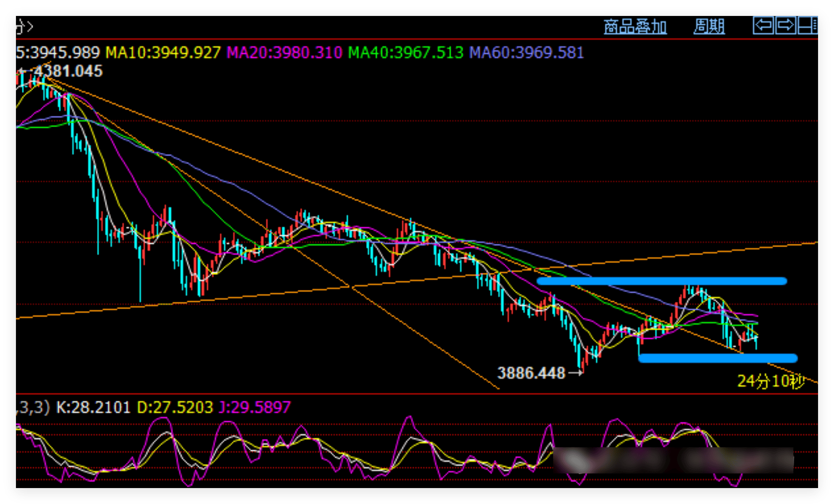The image size is (834, 504).
Task: Click the 3886.448 low price marker
Action: [x=531, y=373]
